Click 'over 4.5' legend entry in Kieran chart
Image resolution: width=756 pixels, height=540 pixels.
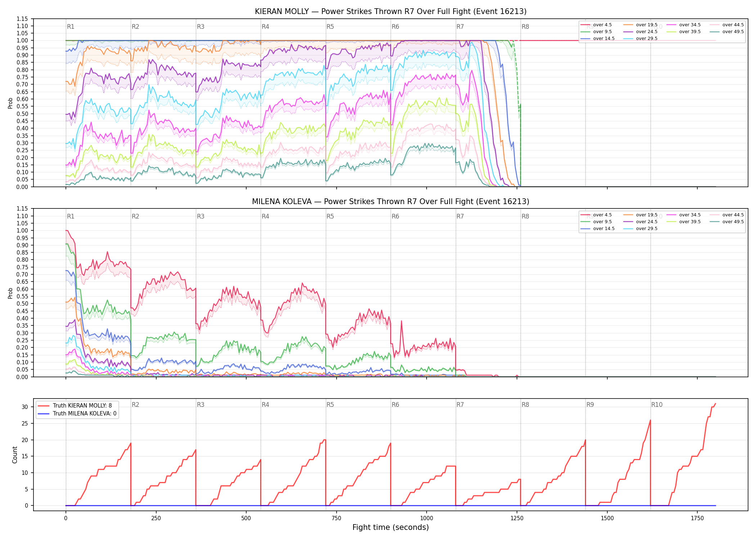596,25
